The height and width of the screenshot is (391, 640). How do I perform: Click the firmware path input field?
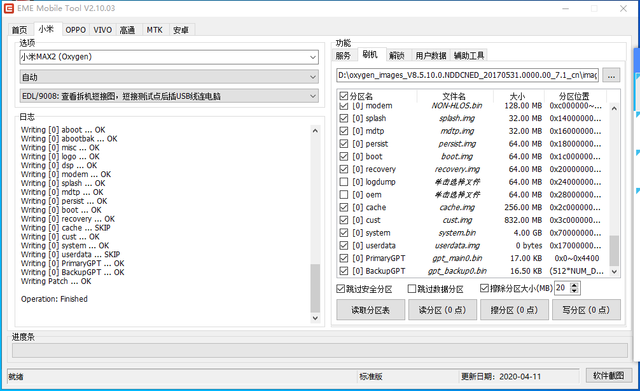pyautogui.click(x=467, y=76)
